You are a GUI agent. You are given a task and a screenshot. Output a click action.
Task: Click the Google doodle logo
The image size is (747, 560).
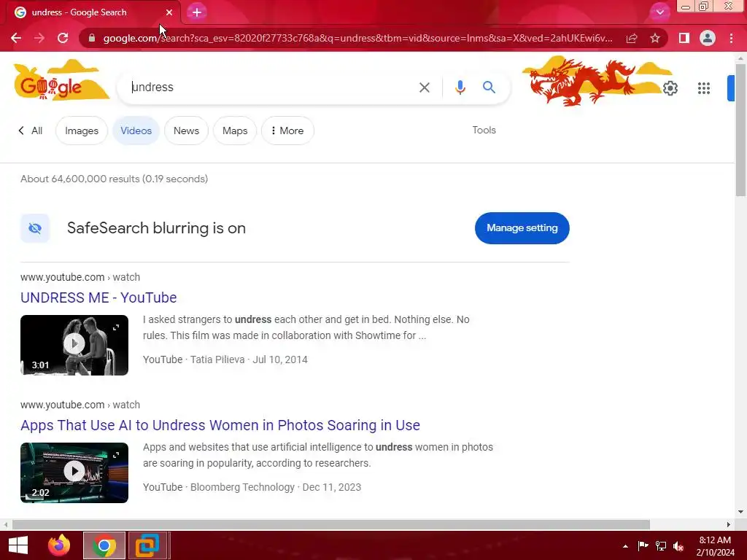pyautogui.click(x=61, y=81)
